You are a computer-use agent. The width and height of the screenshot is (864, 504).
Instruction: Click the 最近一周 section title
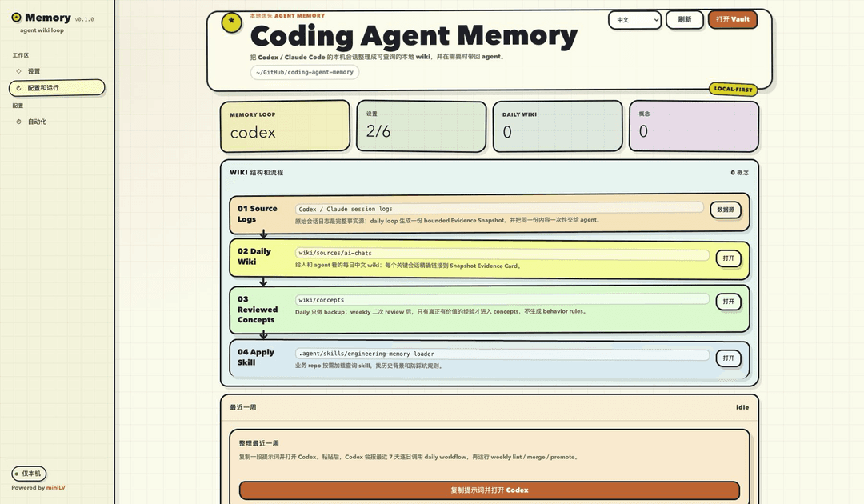243,408
